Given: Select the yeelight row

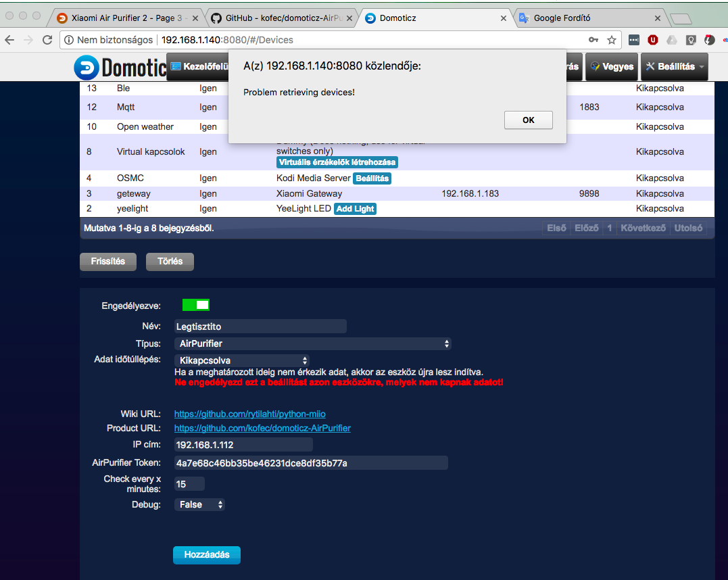Looking at the screenshot, I should [397, 209].
